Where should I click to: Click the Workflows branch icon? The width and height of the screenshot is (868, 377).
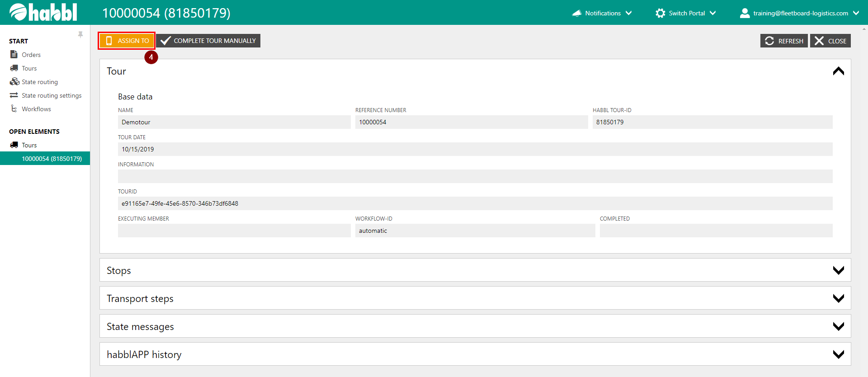click(14, 109)
